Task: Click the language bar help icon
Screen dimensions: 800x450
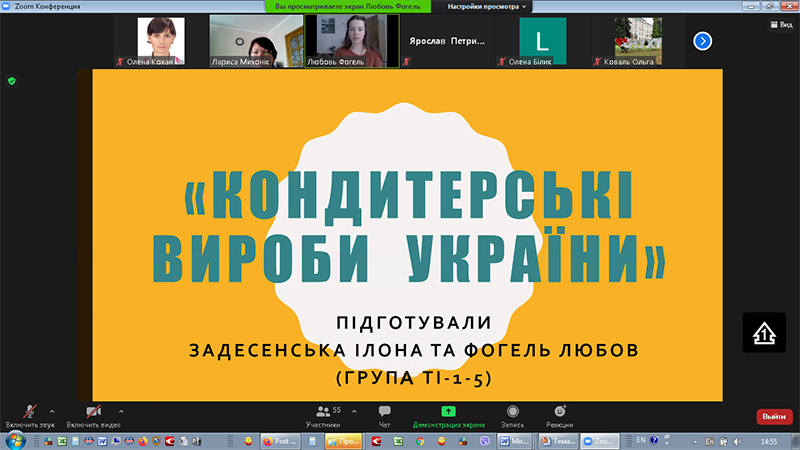Action: [654, 440]
